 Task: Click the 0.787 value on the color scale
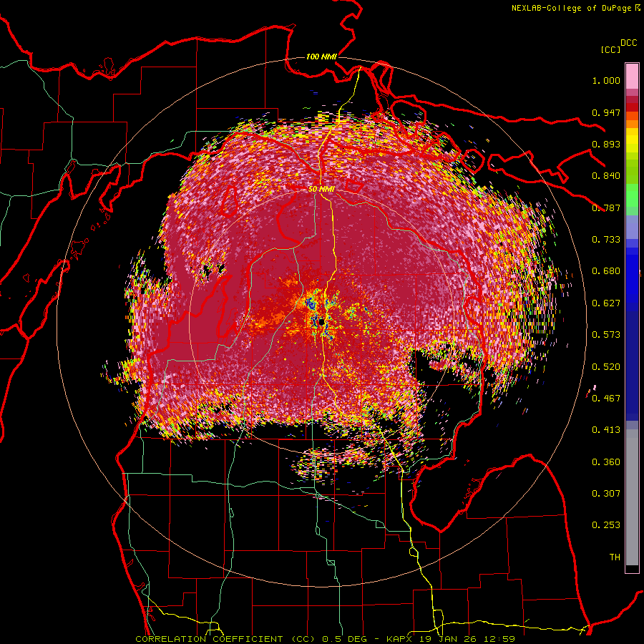point(606,208)
